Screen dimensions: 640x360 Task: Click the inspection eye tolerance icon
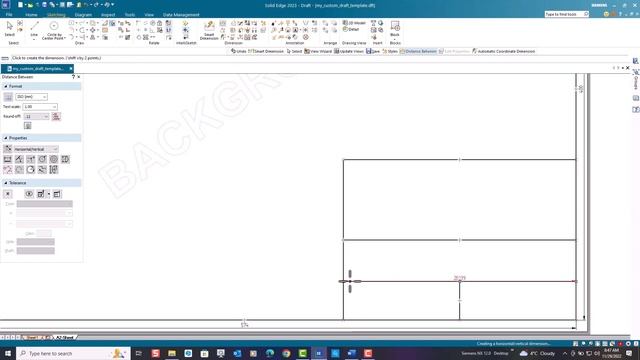[29, 194]
